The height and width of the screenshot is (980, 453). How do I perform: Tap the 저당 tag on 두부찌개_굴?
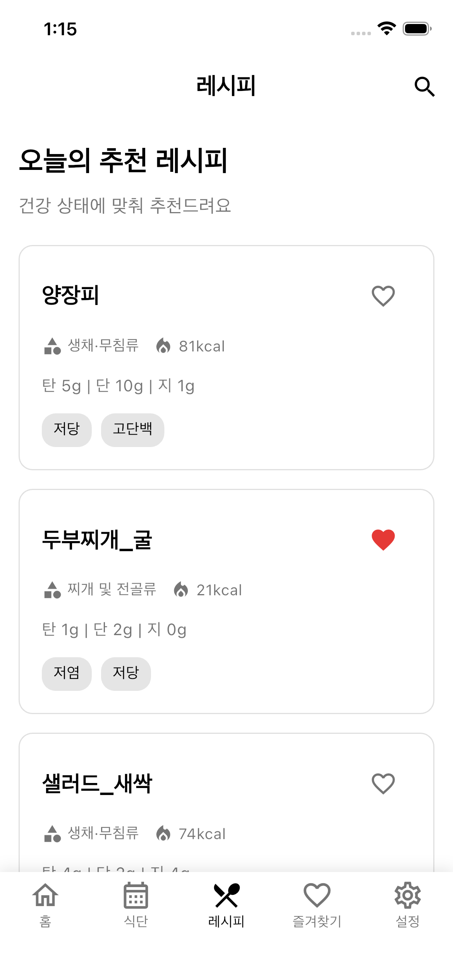[x=126, y=673]
